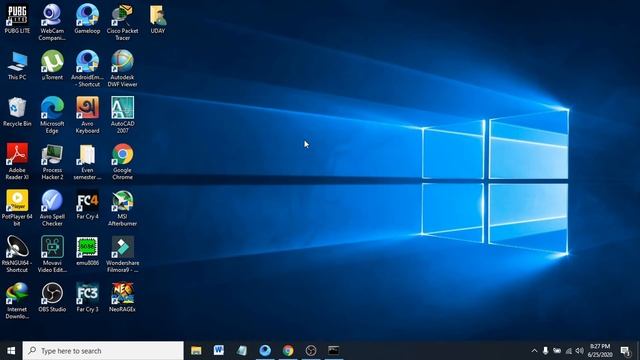Open the Action Center notifications
Viewport: 640px width, 360px height.
point(625,351)
